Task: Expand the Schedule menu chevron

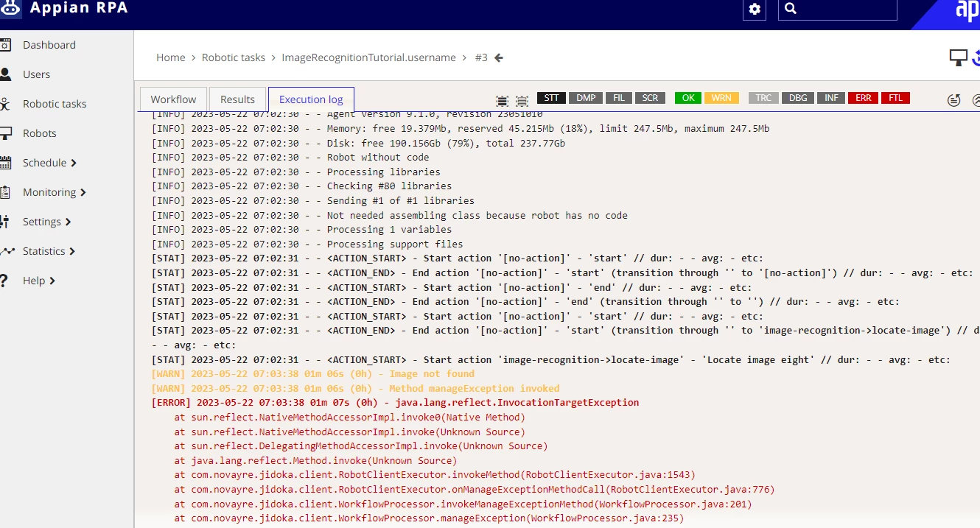Action: coord(74,163)
